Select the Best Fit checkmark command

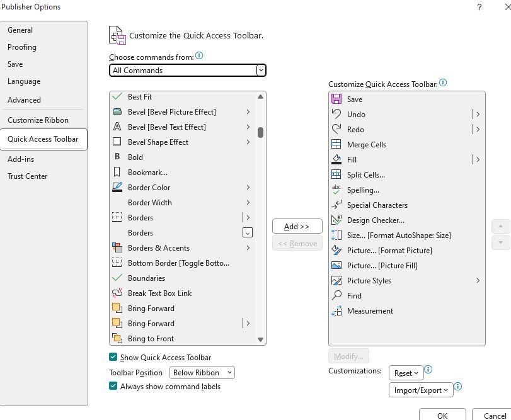click(182, 97)
